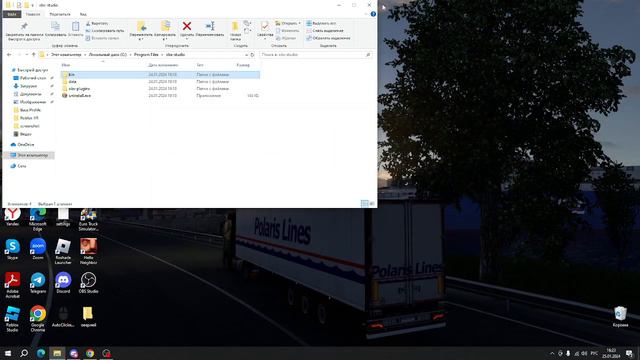Click Invert selection (Обратить выделение) in ribbon
This screenshot has height=360, width=640.
tap(328, 38)
